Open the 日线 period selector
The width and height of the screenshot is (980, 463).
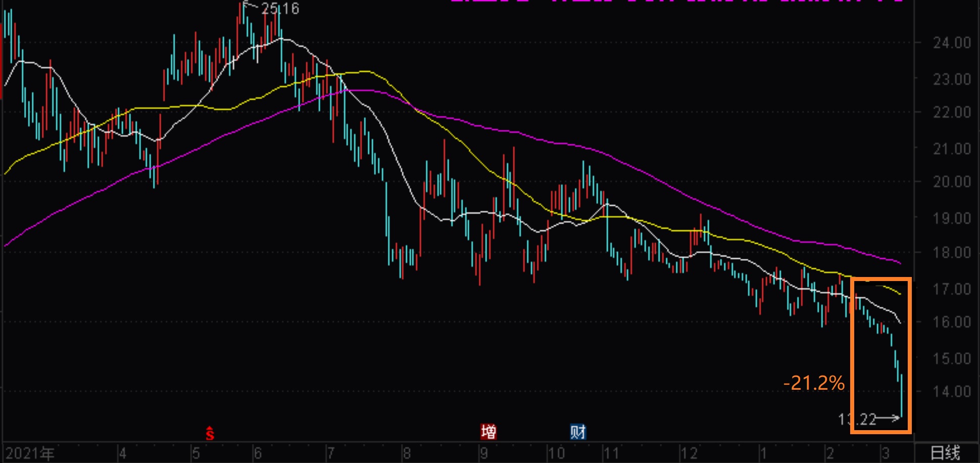pos(945,453)
